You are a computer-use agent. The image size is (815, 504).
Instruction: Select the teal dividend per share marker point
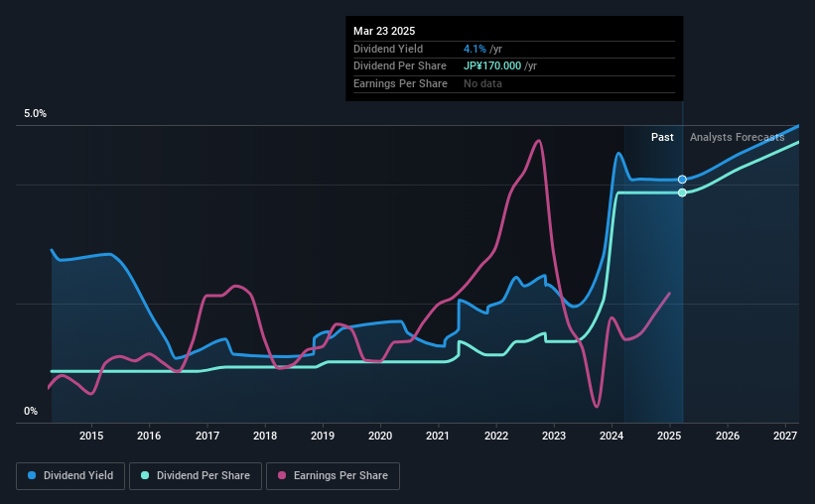(682, 192)
